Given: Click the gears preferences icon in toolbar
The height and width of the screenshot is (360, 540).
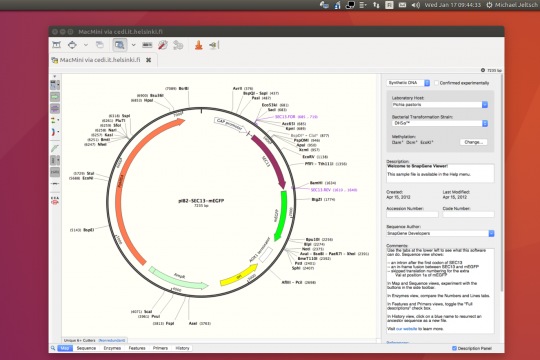Looking at the screenshot, I should click(x=178, y=45).
